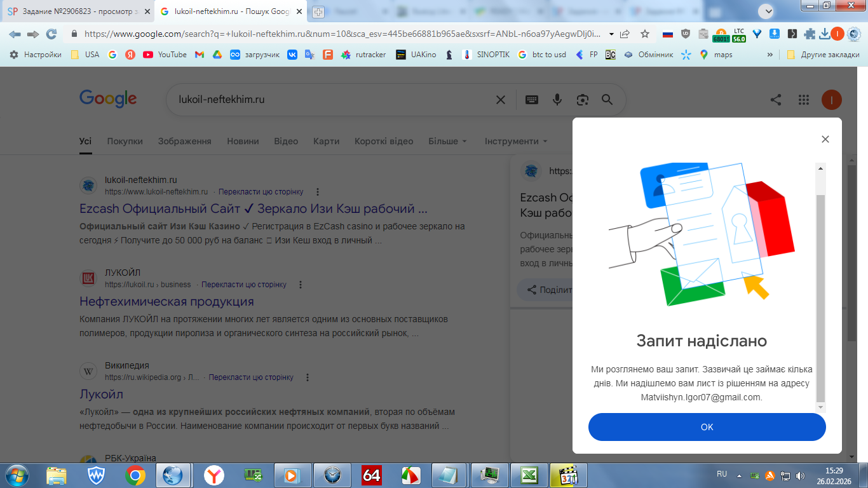Screen dimensions: 868x488
Task: Translate the lukoil-neftekhim.ru result page
Action: tap(261, 192)
